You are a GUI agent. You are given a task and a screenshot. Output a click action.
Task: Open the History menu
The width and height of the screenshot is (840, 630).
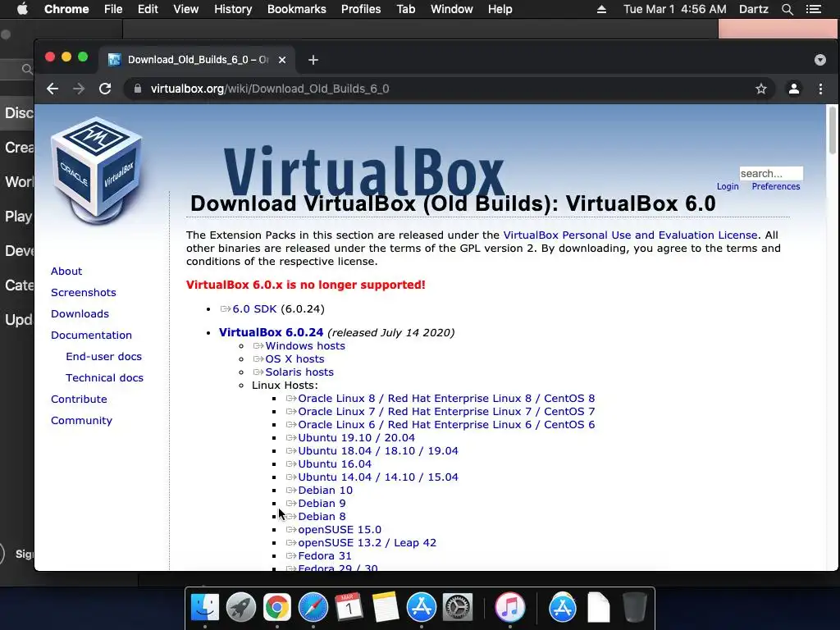click(233, 9)
